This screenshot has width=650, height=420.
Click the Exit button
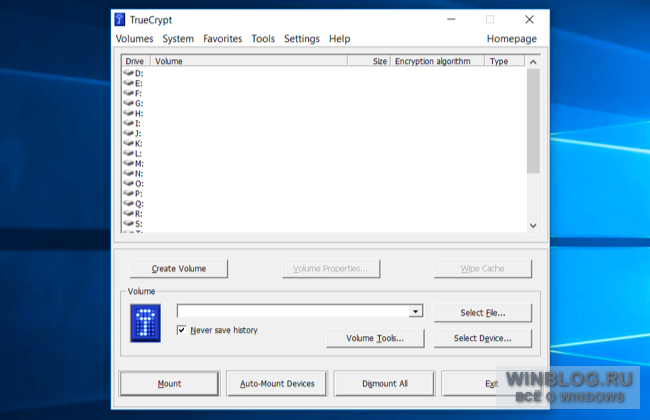[x=492, y=384]
